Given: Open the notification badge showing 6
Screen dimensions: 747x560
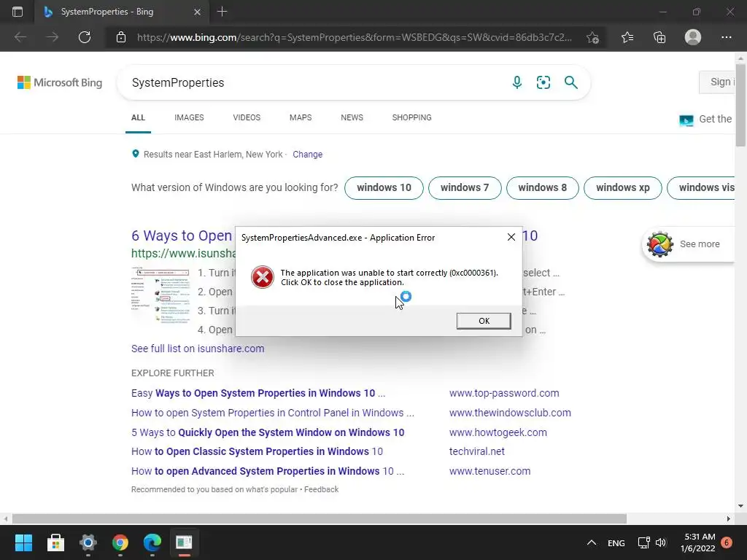Looking at the screenshot, I should [727, 542].
